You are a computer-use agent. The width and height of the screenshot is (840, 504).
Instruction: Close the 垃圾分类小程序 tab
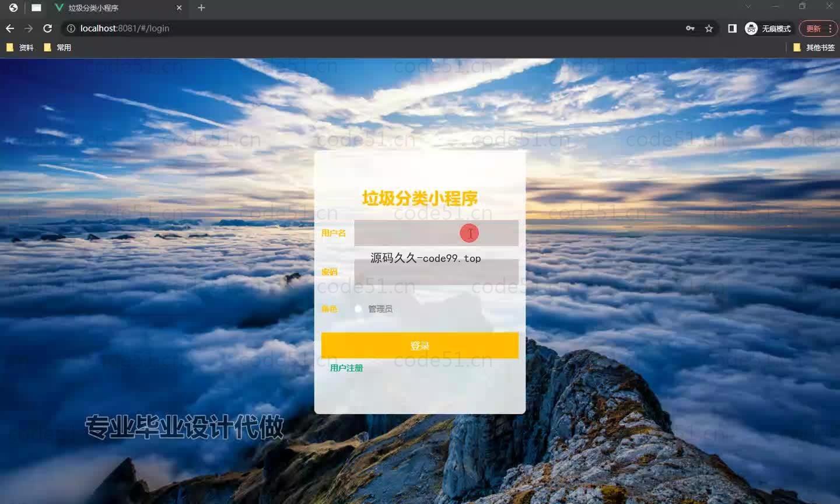(179, 8)
